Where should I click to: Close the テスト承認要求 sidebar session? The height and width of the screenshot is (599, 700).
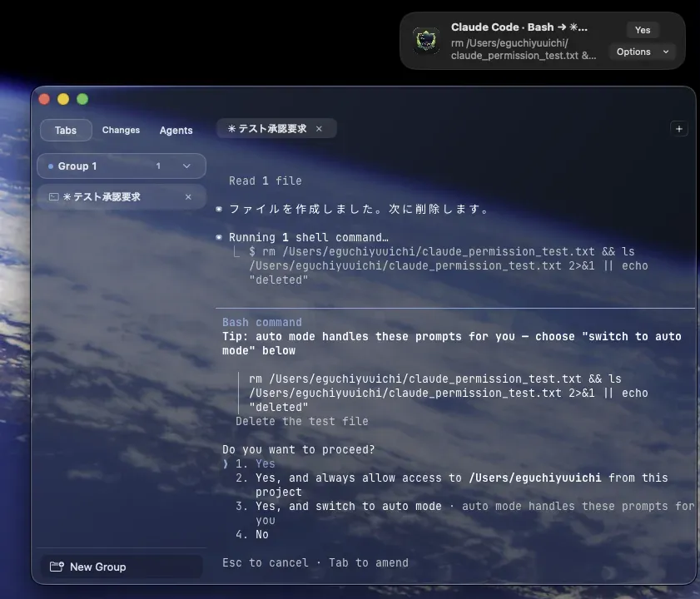[188, 197]
